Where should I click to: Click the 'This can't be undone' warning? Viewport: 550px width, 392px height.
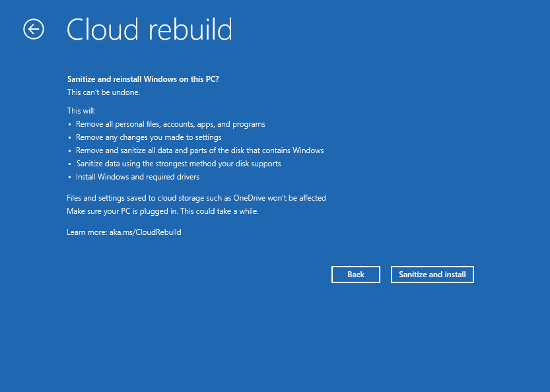pyautogui.click(x=104, y=92)
